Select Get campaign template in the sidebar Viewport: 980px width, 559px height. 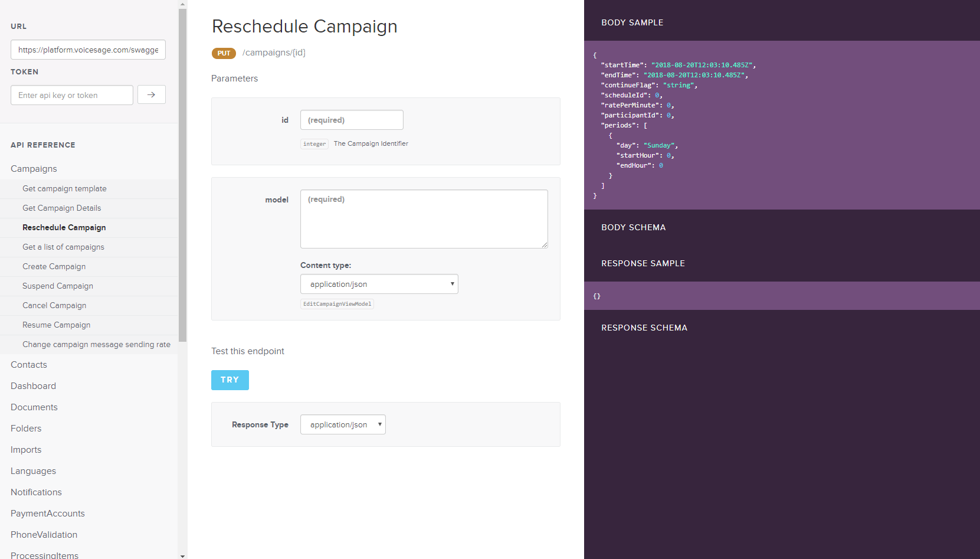64,188
